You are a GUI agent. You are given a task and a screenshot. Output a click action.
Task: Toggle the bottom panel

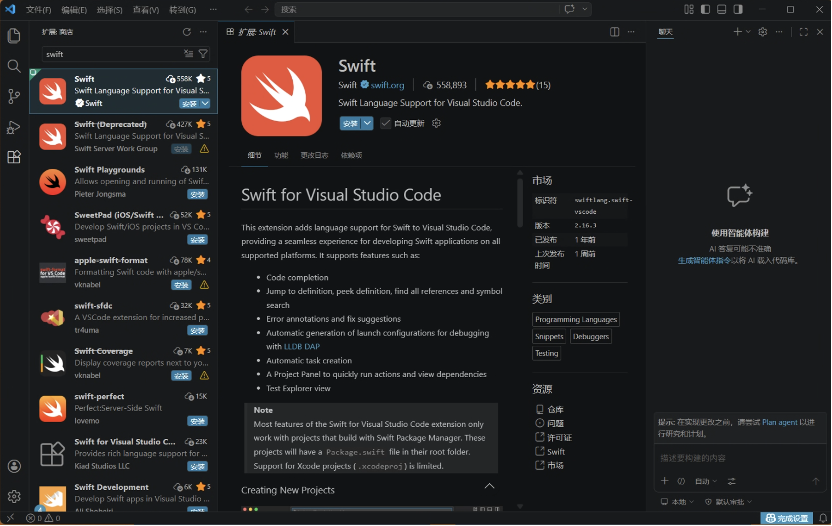[x=722, y=9]
